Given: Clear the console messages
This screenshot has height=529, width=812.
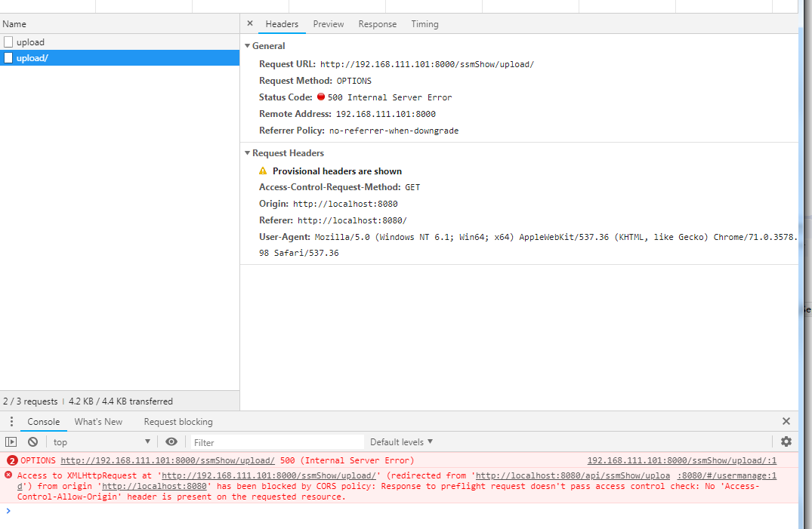Looking at the screenshot, I should (x=32, y=441).
